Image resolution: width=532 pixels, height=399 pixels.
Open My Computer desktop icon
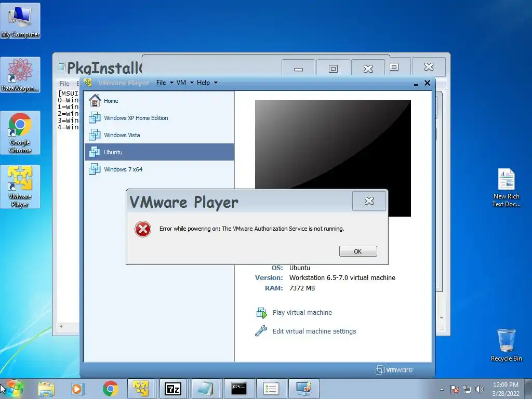[20, 21]
